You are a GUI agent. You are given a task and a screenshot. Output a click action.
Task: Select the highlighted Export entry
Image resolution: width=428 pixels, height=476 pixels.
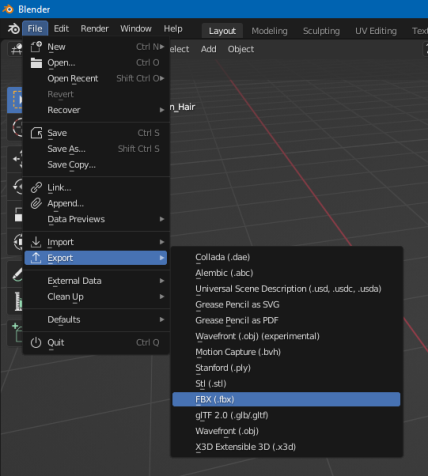click(96, 258)
